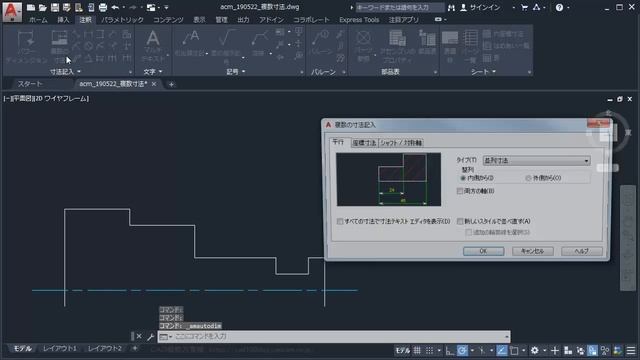Click the binoculars search icon
This screenshot has width=640, height=360.
451,7
